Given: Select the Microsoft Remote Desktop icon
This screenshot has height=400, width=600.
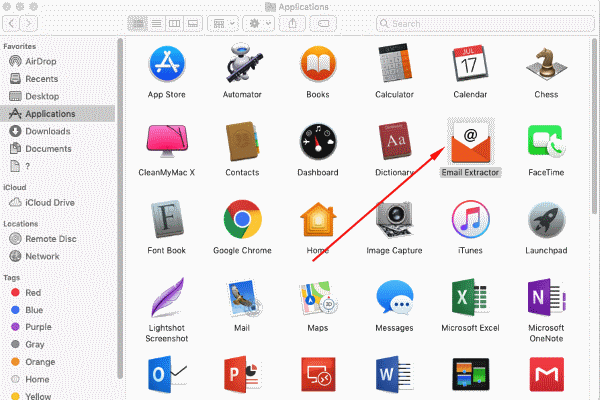Looking at the screenshot, I should point(318,374).
